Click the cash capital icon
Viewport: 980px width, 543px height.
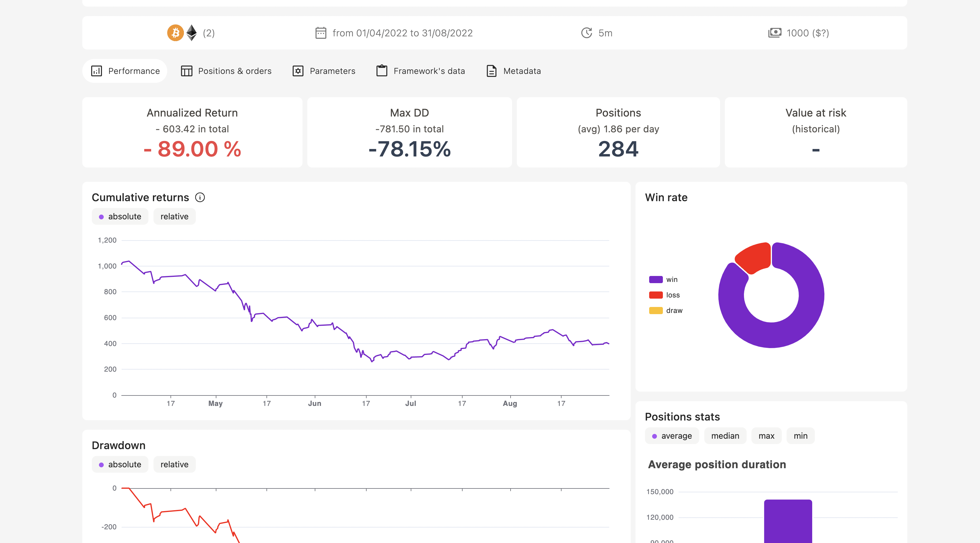[775, 33]
